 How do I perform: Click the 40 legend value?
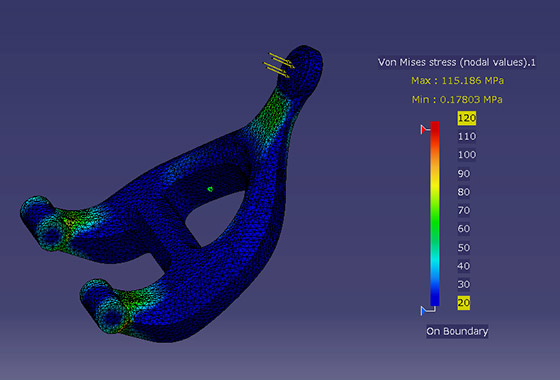464,266
